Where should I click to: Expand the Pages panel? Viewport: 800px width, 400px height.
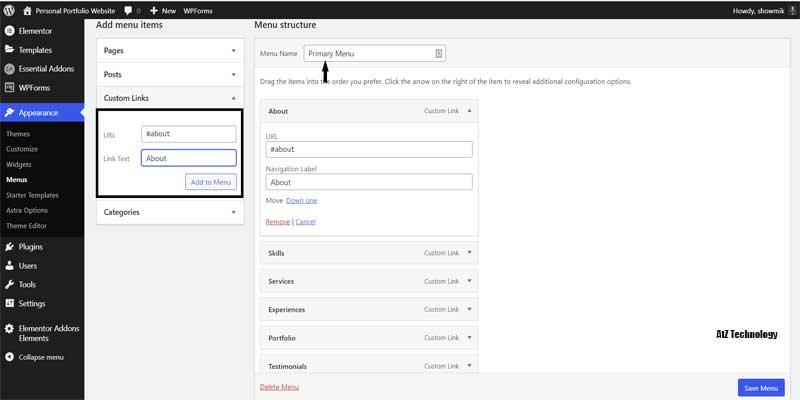(234, 51)
